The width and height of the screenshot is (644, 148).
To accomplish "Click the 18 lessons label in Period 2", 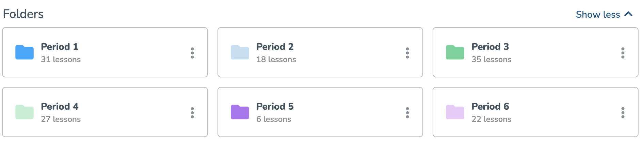I will tap(276, 59).
